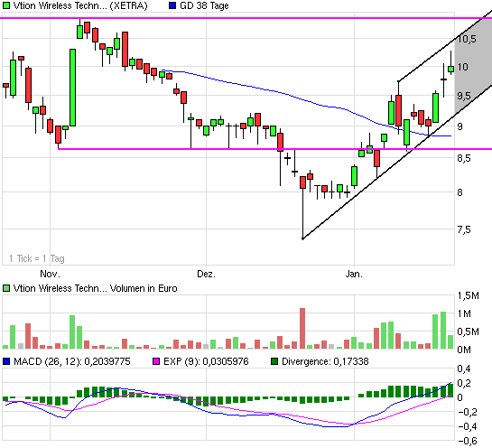The image size is (492, 448).
Task: Click the 'Vtion Wireless Techn... (XETRA)' title
Action: pos(80,5)
